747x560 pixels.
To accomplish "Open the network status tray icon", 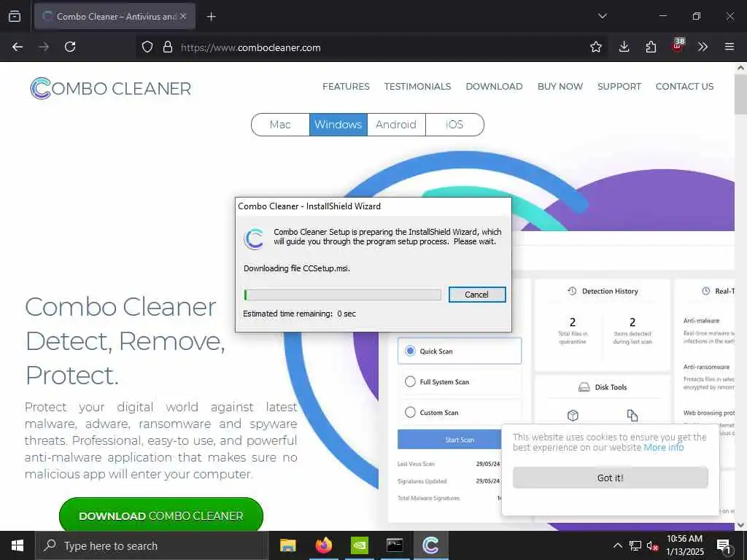I will (635, 545).
